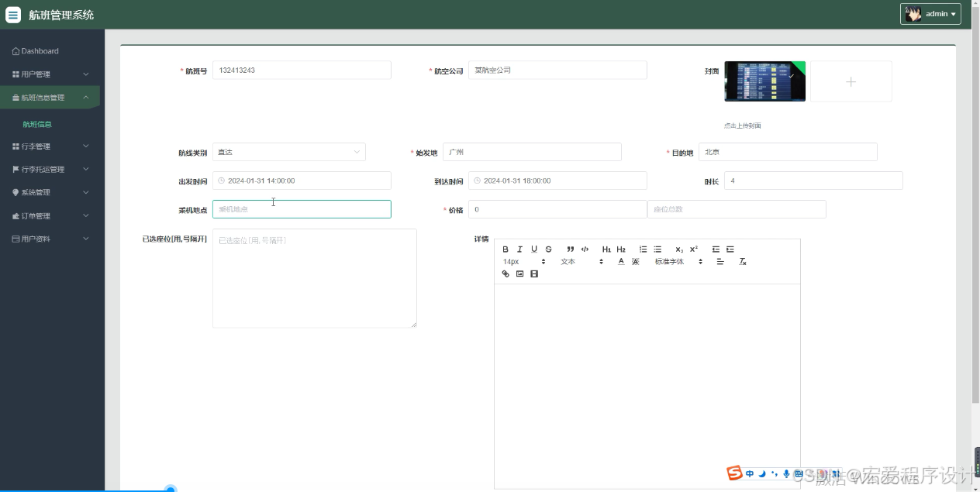Apply underline formatting in the editor
Image resolution: width=980 pixels, height=492 pixels.
point(534,249)
